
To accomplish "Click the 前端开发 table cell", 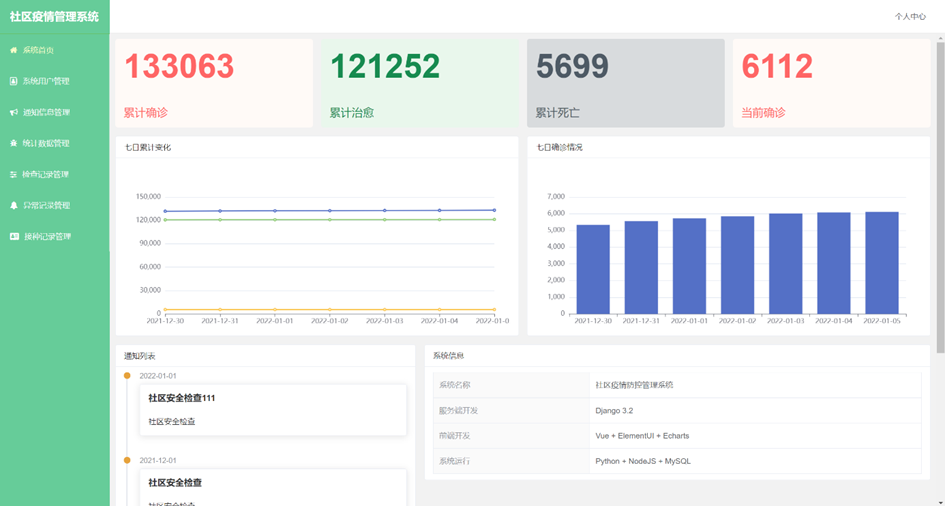I will (511, 436).
